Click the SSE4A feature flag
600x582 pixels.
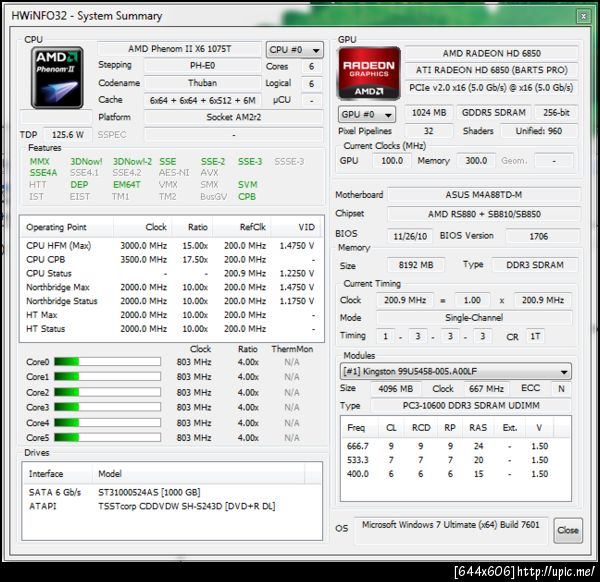[x=43, y=173]
